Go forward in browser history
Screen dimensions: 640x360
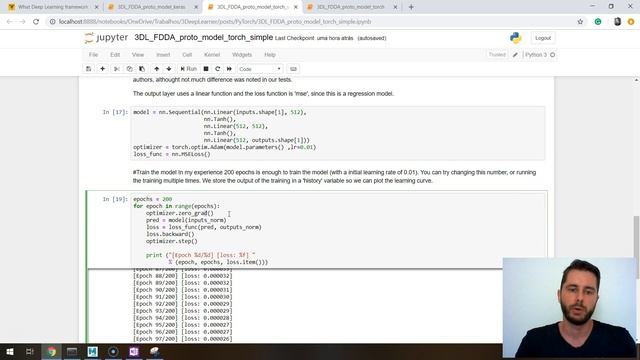pos(22,22)
